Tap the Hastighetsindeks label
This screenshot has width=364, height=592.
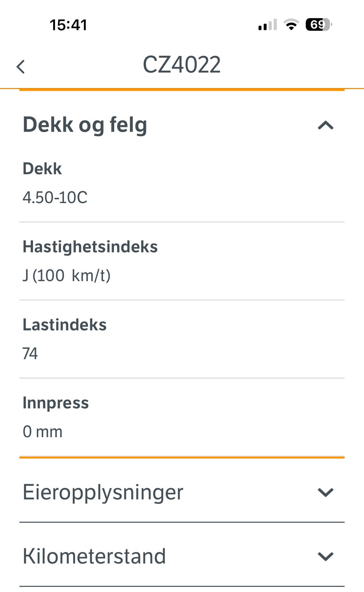(x=90, y=247)
